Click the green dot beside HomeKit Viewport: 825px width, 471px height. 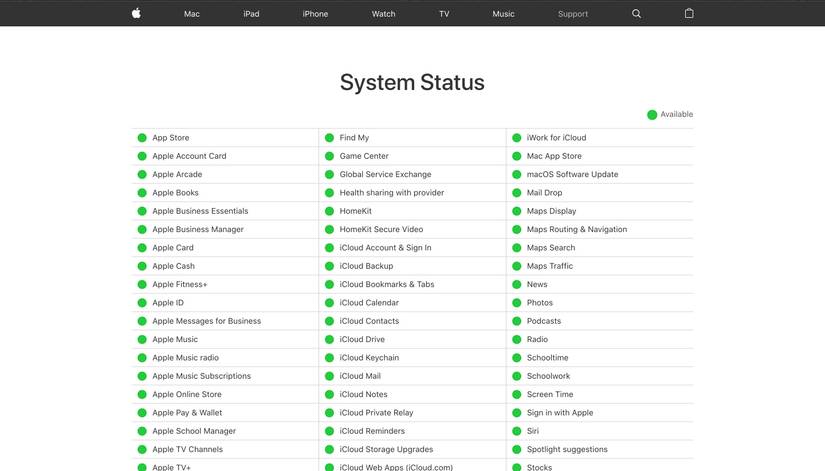[329, 211]
